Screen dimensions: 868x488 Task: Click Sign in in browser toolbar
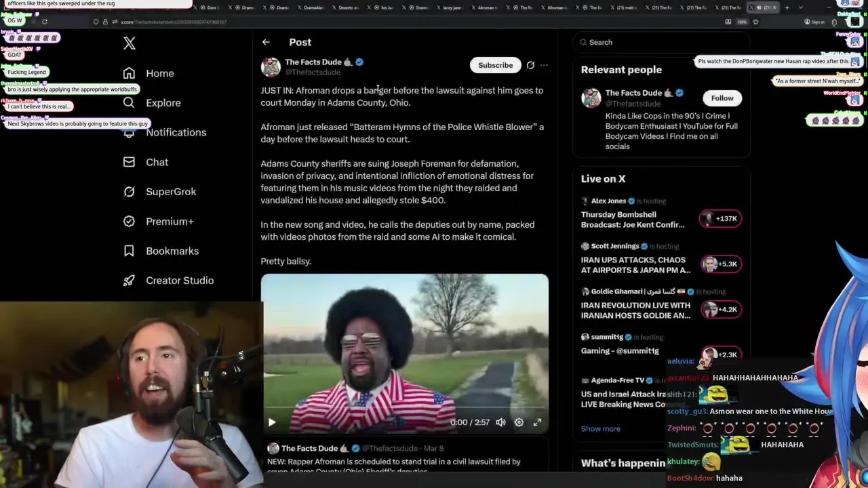(x=814, y=22)
